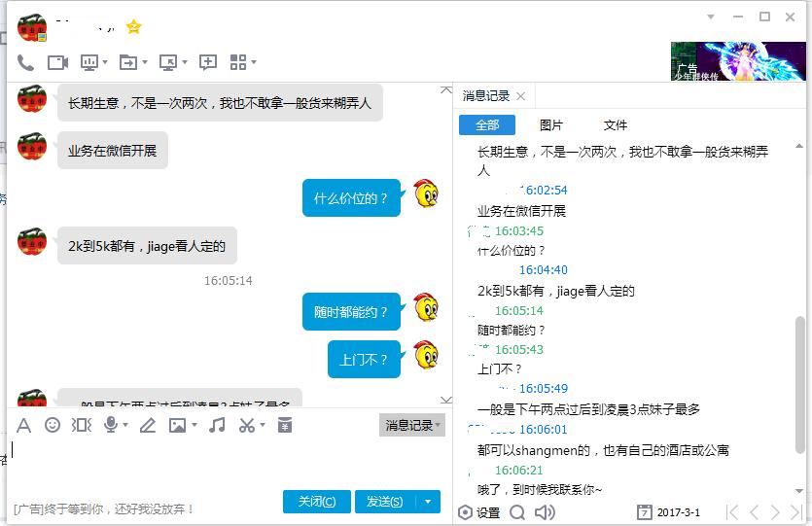Open the emoji smiley picker

click(53, 425)
